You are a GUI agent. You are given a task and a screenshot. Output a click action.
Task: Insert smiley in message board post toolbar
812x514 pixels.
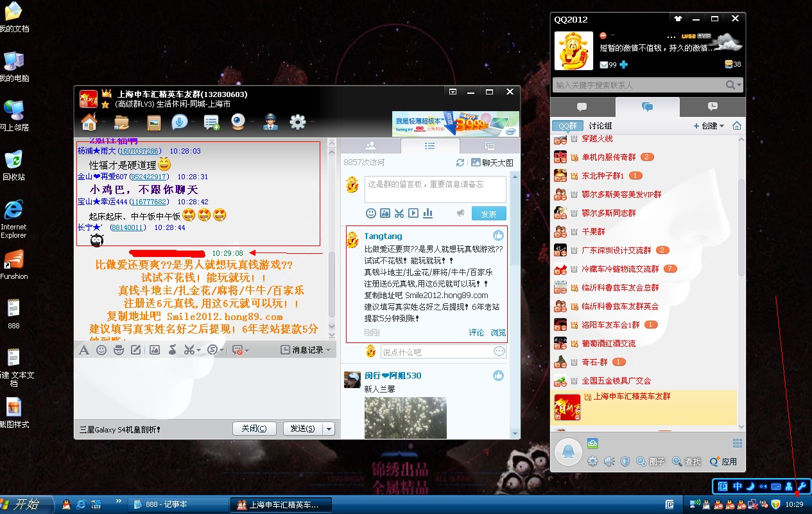click(x=370, y=213)
